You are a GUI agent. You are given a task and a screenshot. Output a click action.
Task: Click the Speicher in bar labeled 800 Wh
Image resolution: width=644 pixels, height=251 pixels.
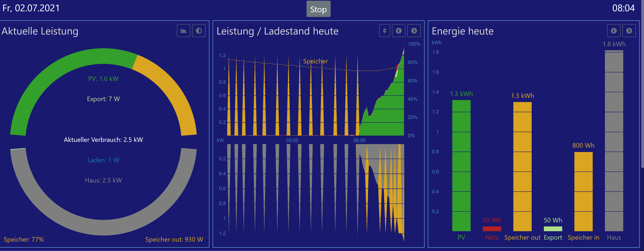[583, 191]
